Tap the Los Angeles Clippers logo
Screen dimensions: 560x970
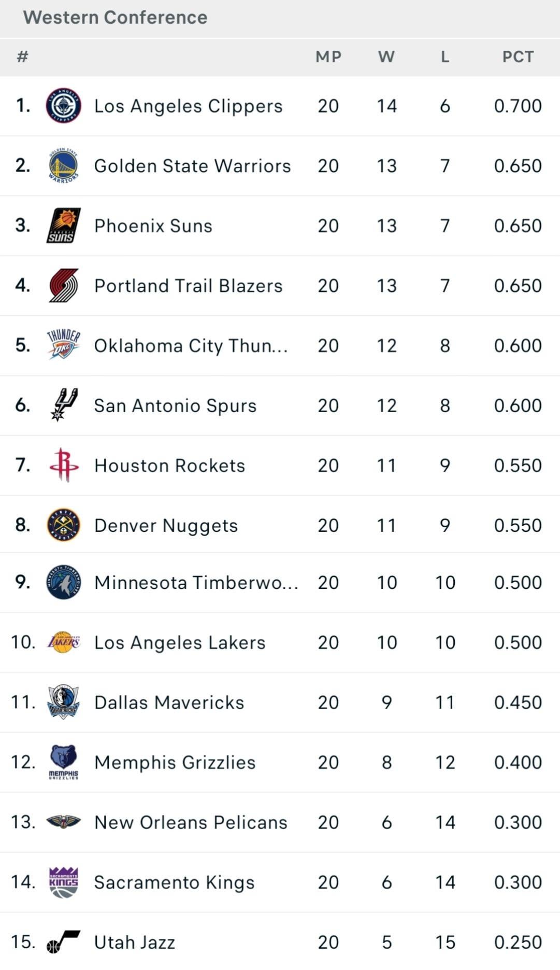click(x=63, y=106)
